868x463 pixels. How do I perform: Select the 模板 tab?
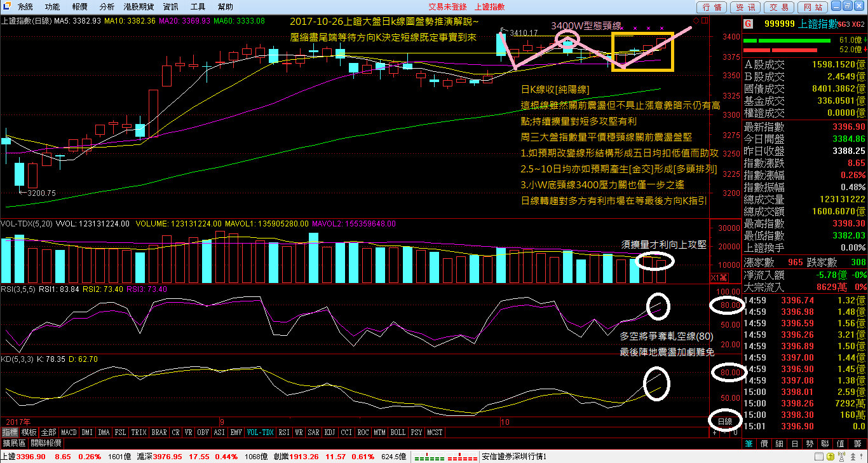click(29, 432)
